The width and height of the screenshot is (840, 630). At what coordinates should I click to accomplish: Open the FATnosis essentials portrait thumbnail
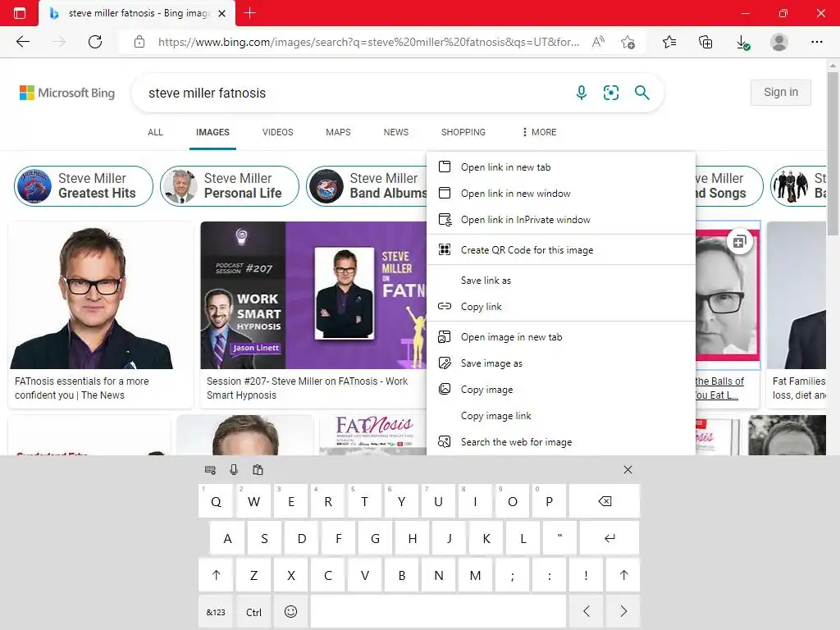101,295
